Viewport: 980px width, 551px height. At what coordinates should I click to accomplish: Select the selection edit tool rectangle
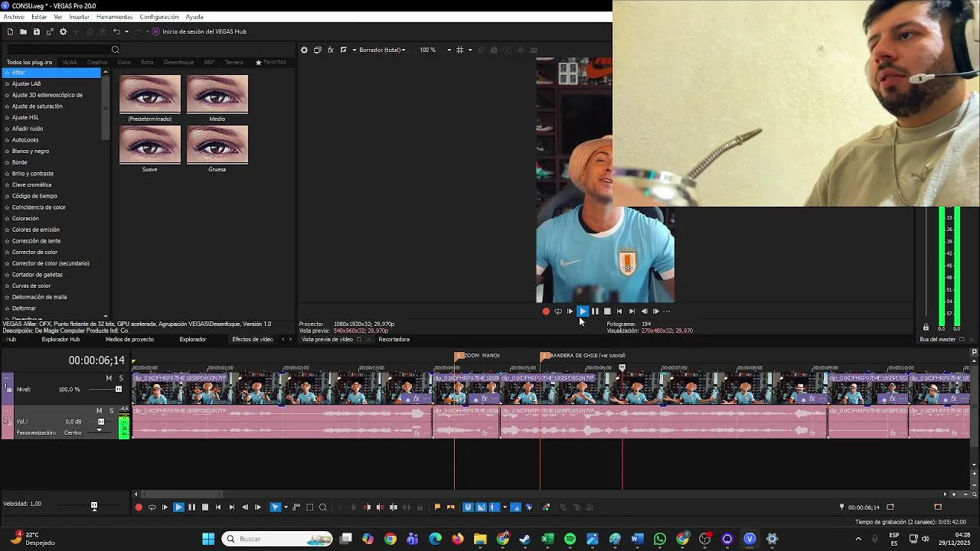[x=309, y=507]
